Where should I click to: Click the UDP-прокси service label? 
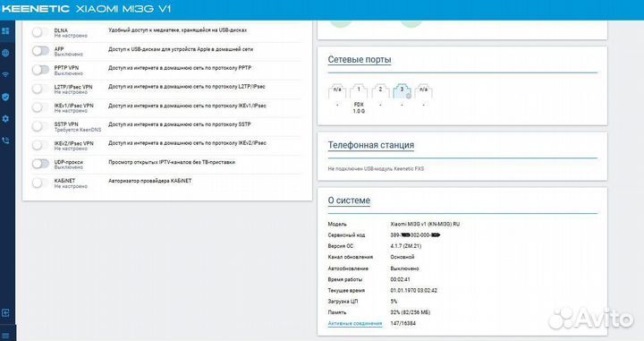point(69,162)
